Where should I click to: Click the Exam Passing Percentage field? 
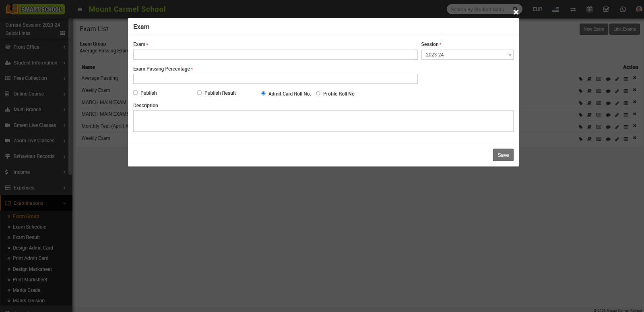tap(275, 79)
